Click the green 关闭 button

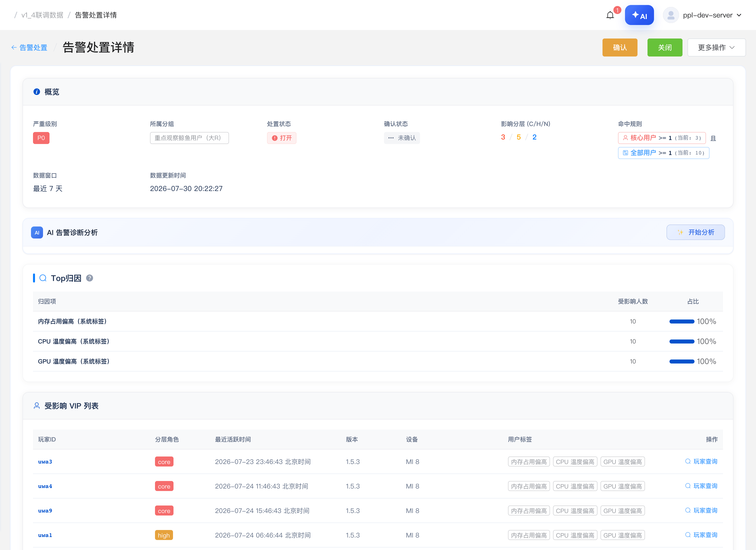665,47
